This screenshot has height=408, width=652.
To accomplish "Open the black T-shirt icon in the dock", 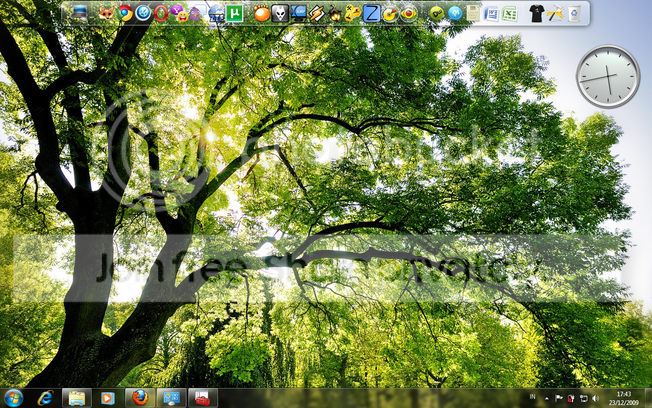I will (537, 13).
